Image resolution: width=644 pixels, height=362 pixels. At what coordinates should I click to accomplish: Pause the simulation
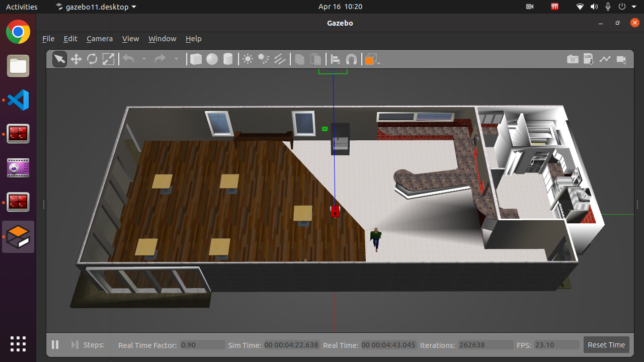tap(55, 345)
